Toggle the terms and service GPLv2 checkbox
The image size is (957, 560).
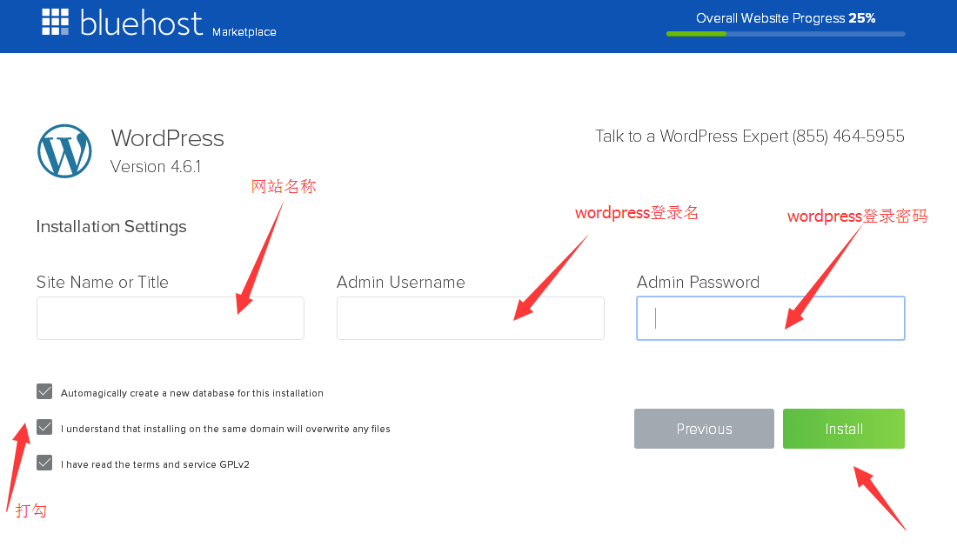coord(44,463)
